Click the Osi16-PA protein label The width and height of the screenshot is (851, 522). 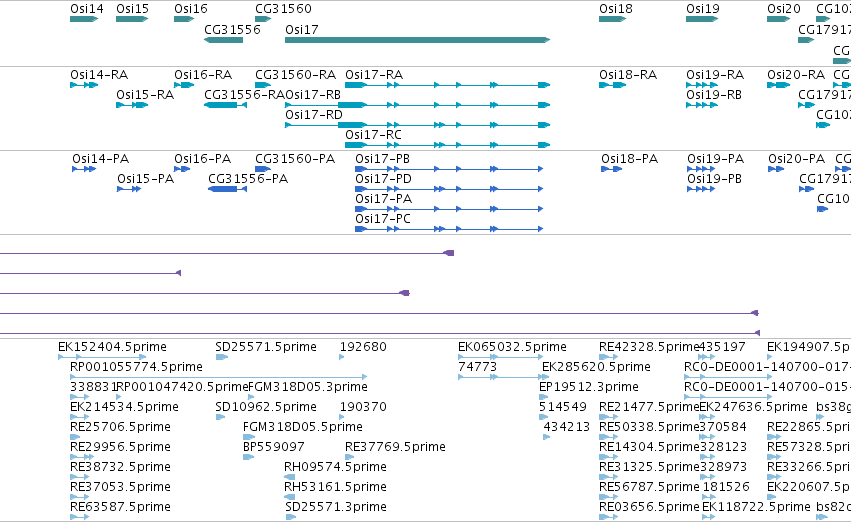pyautogui.click(x=202, y=158)
